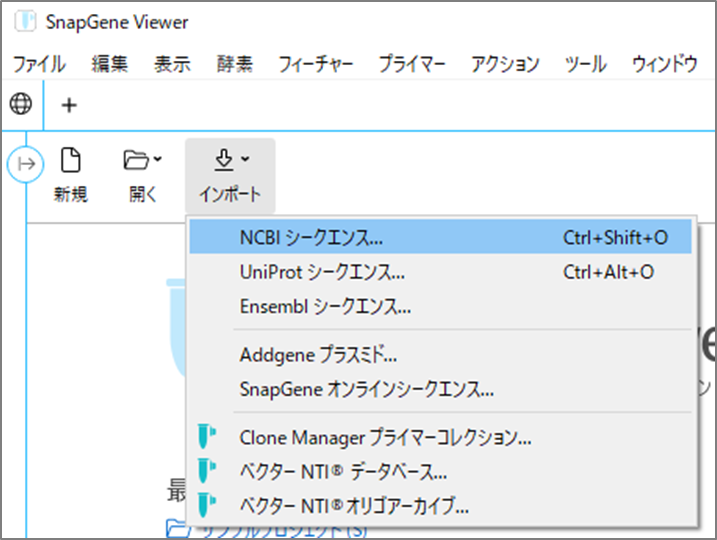Select NCBI シークエンス menu entry

[311, 238]
